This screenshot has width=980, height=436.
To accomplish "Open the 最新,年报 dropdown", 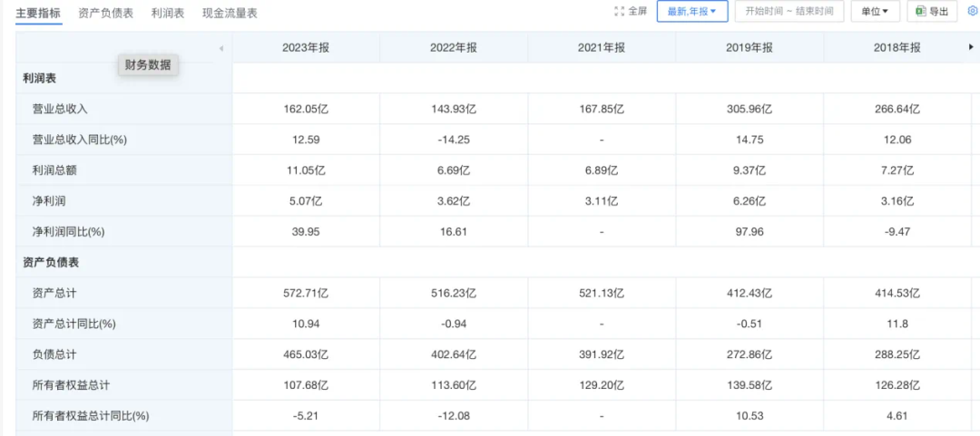I will pos(691,12).
